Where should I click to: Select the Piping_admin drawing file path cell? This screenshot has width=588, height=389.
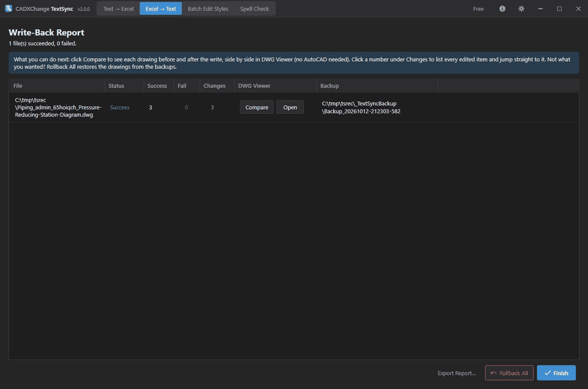pos(58,107)
